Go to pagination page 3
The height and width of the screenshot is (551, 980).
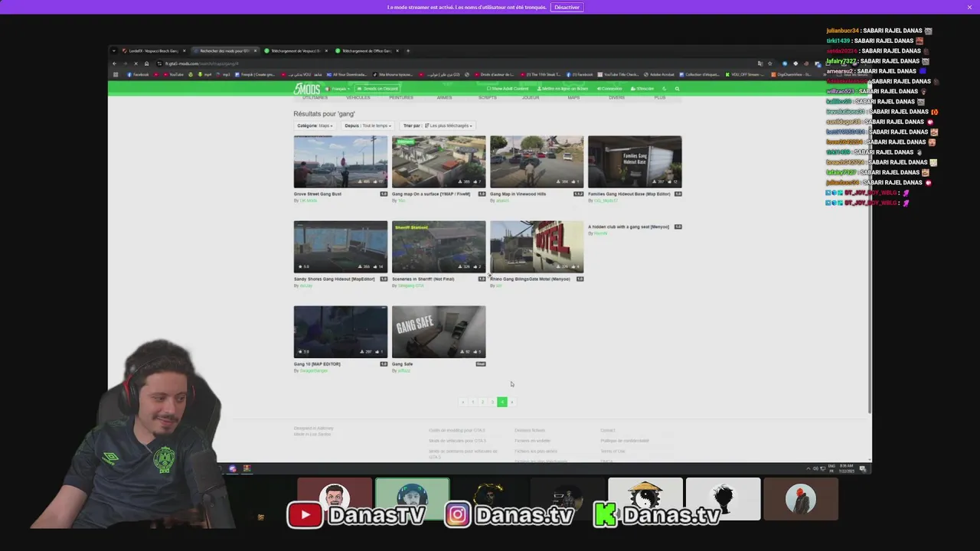(492, 402)
